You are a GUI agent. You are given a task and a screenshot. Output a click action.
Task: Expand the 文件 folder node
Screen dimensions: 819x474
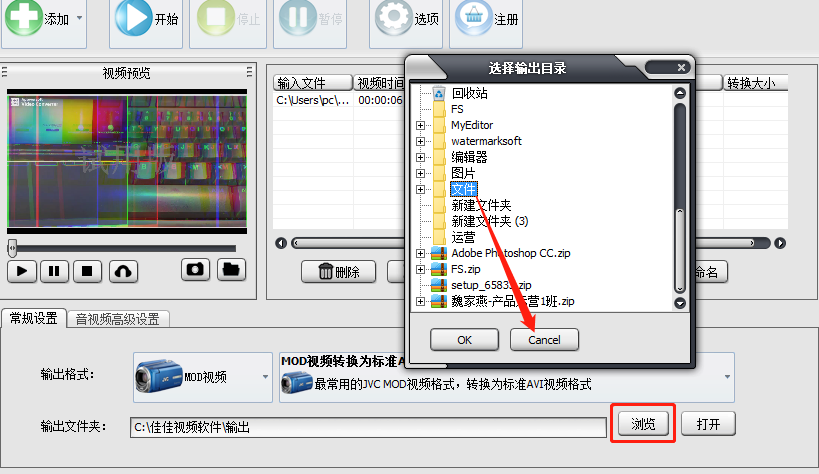tap(420, 189)
